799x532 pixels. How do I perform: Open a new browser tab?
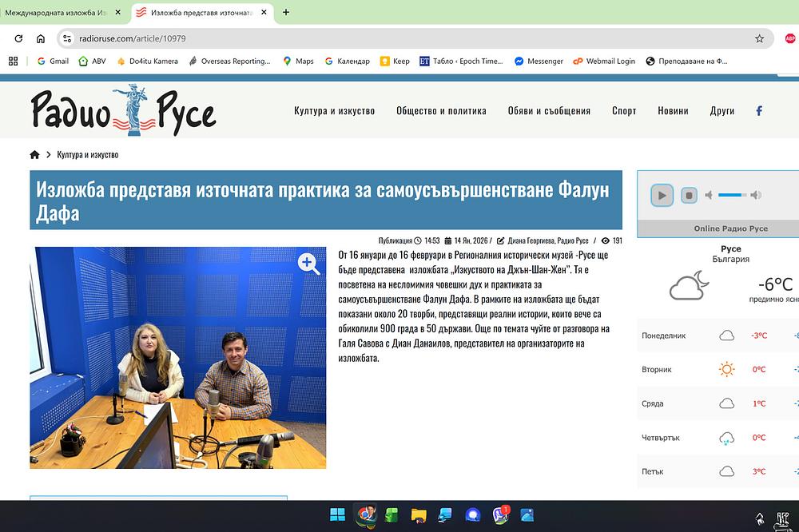286,13
